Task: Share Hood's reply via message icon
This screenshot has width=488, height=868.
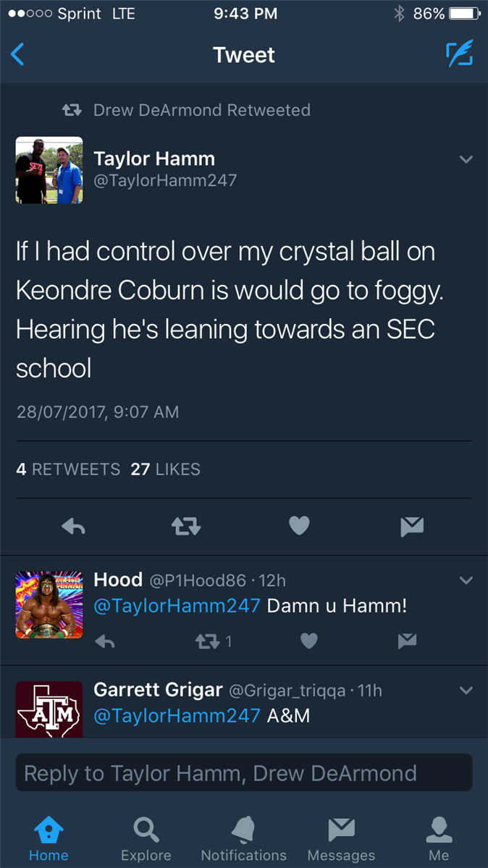Action: [x=408, y=641]
